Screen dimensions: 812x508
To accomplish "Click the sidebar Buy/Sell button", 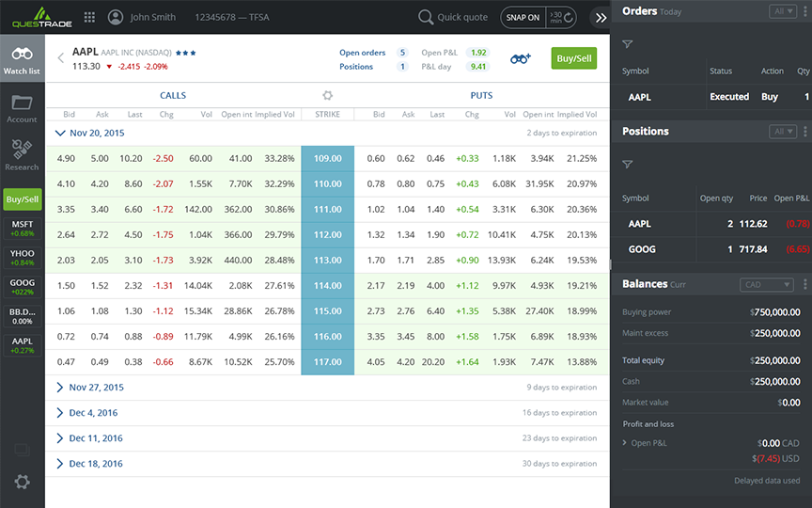I will coord(23,199).
